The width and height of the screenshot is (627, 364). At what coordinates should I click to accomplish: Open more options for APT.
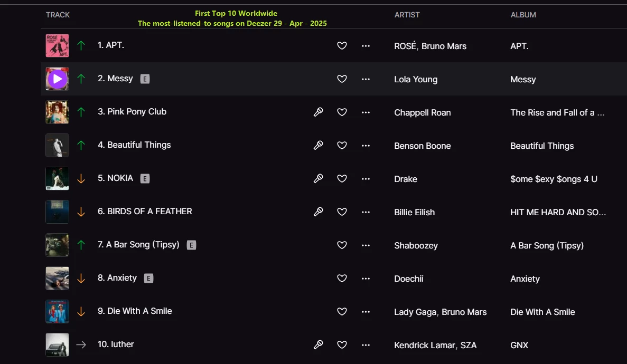(x=366, y=46)
